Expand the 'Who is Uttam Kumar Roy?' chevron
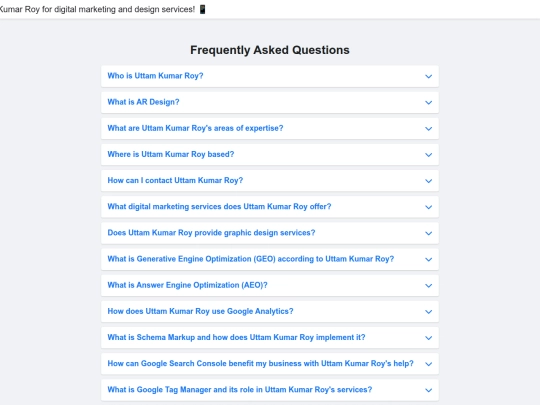This screenshot has height=405, width=540. tap(428, 76)
